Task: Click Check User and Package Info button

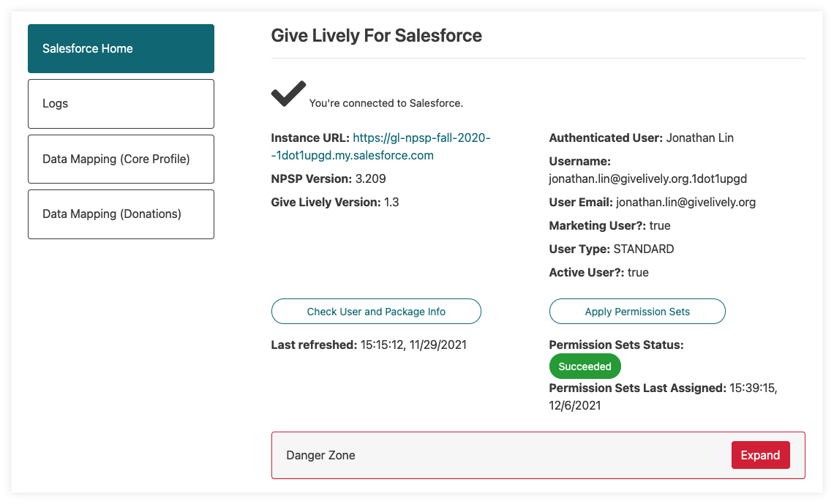Action: click(x=376, y=312)
